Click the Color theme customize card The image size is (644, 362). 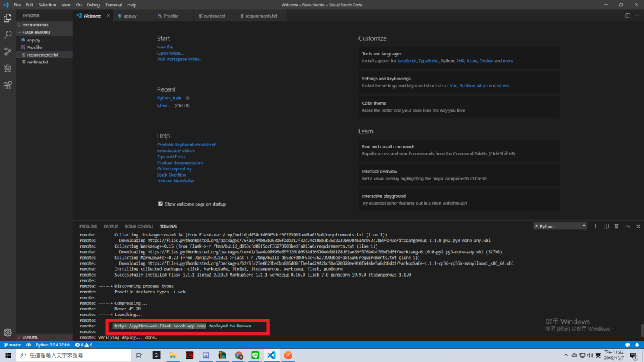pyautogui.click(x=458, y=107)
